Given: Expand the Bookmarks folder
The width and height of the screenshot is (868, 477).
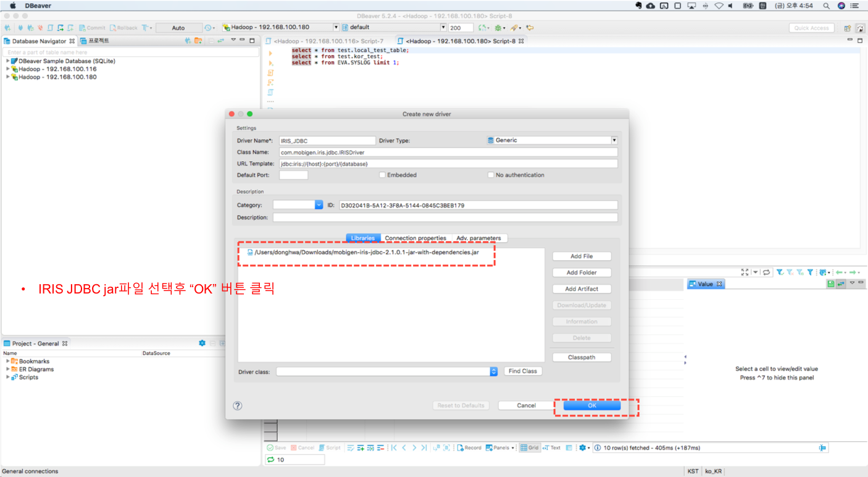Looking at the screenshot, I should point(7,361).
